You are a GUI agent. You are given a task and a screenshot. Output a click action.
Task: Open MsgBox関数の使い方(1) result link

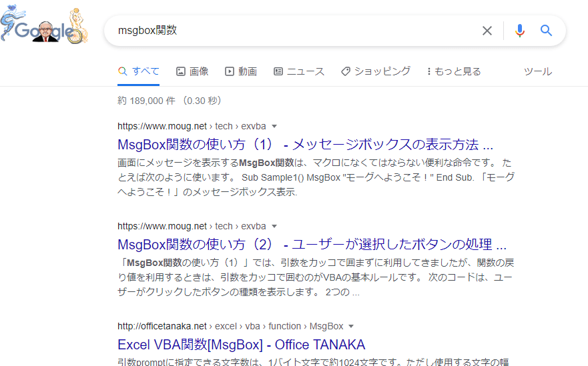(305, 145)
